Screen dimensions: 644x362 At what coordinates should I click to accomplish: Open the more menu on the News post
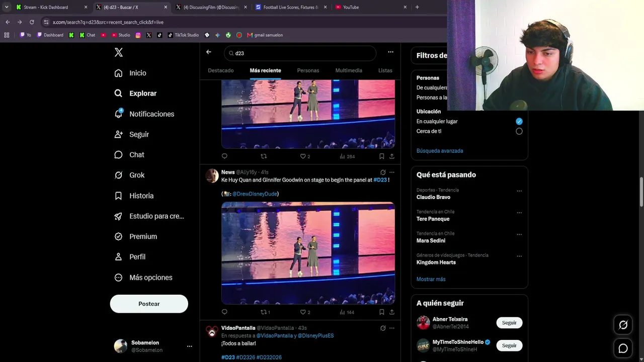(392, 172)
